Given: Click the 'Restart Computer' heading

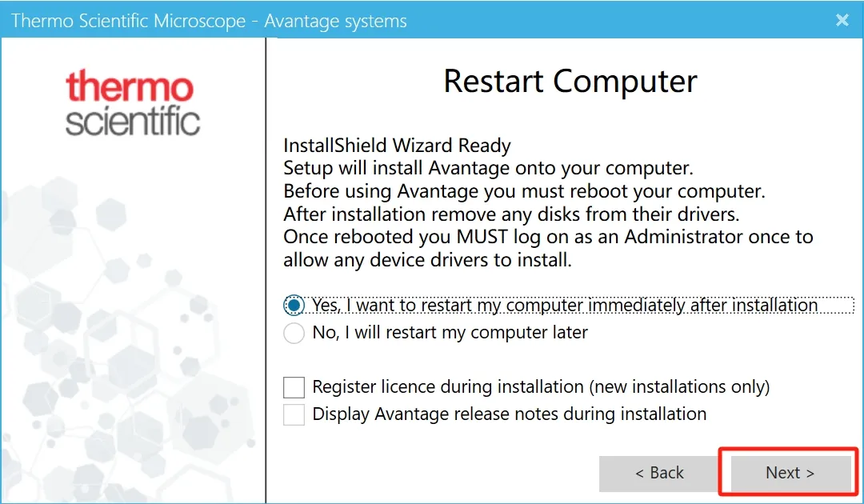Looking at the screenshot, I should [x=570, y=82].
